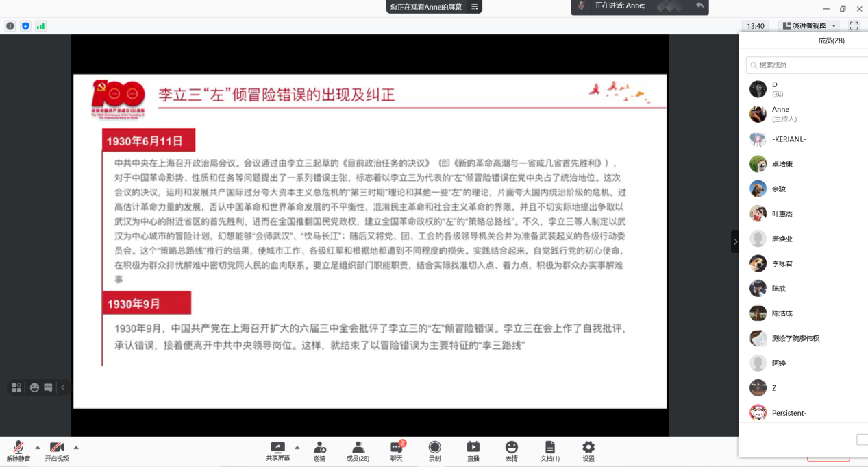Screen dimensions: 868x467
Task: Click the 共享屏幕 share screen icon
Action: (x=277, y=448)
